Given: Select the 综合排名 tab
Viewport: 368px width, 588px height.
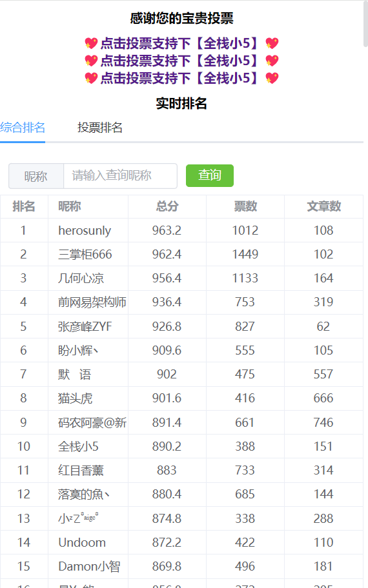Looking at the screenshot, I should [x=23, y=128].
